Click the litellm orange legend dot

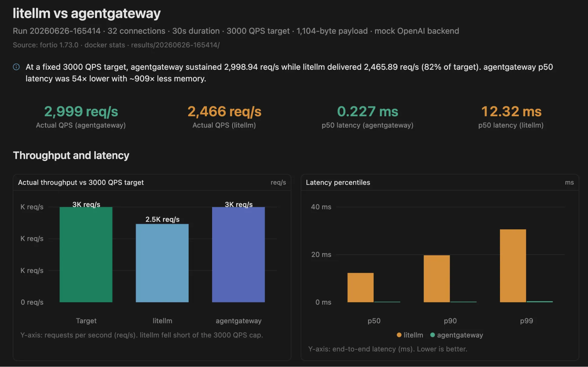click(399, 335)
